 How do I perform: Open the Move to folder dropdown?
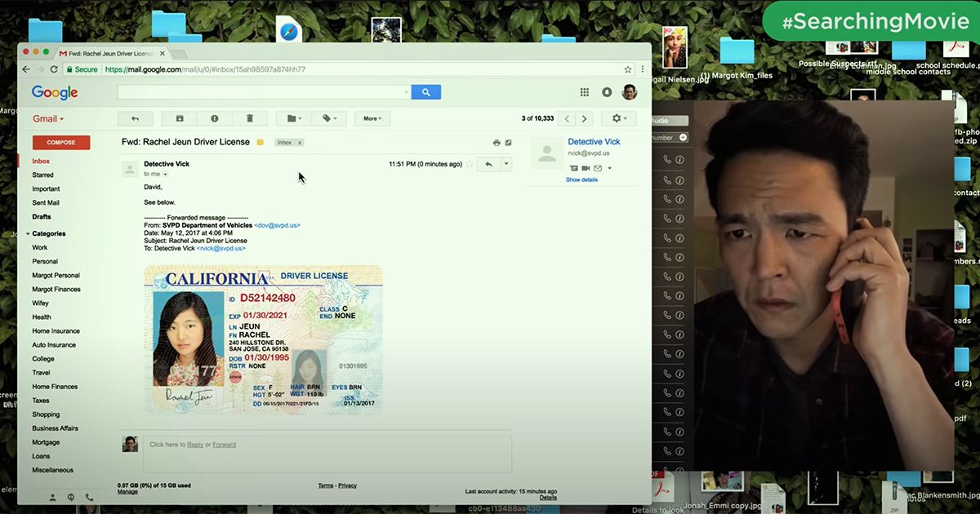(295, 118)
